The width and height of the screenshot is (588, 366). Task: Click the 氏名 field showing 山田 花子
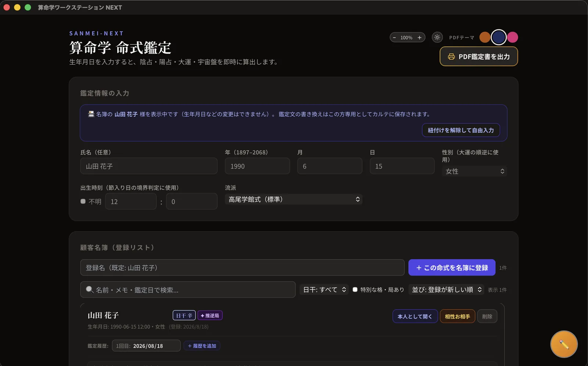pyautogui.click(x=149, y=166)
